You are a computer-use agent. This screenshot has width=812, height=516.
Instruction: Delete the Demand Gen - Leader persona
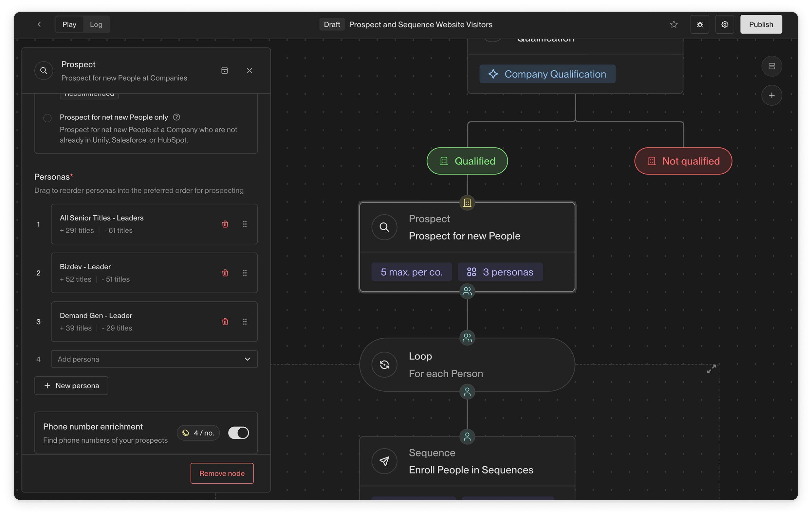pyautogui.click(x=225, y=322)
